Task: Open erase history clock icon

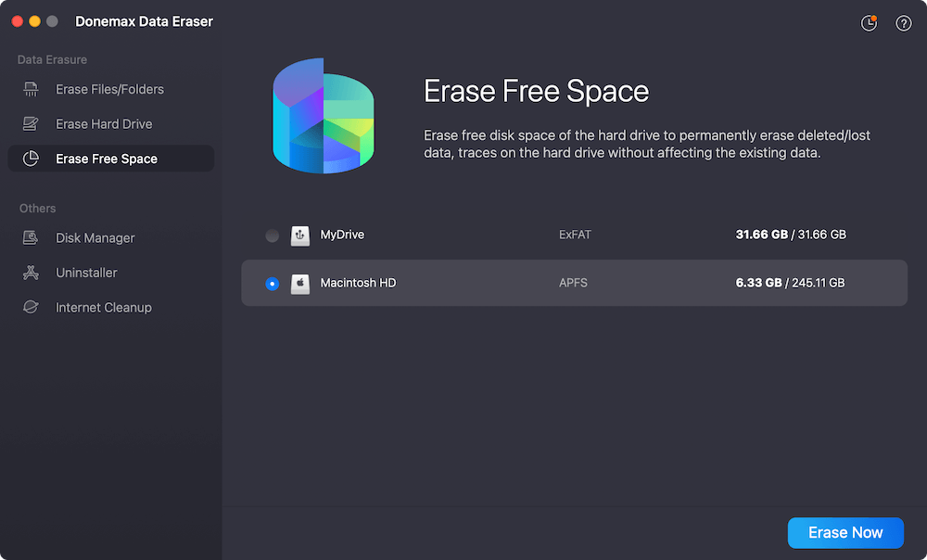Action: 869,23
